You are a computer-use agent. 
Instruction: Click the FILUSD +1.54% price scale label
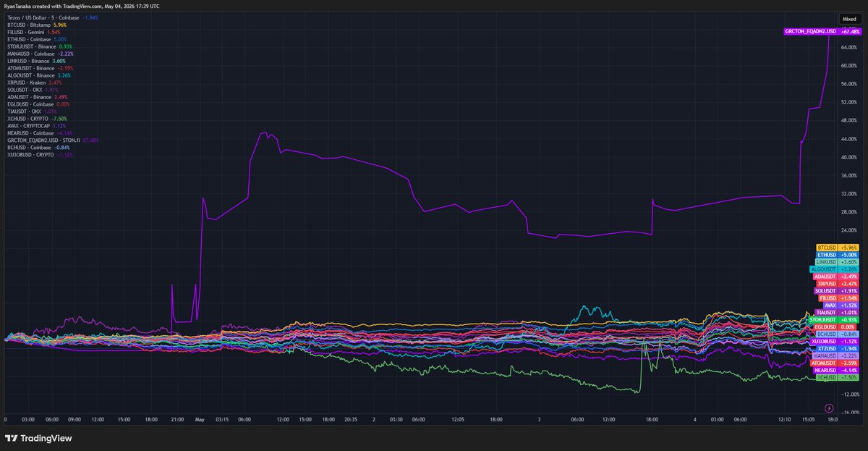(x=839, y=298)
